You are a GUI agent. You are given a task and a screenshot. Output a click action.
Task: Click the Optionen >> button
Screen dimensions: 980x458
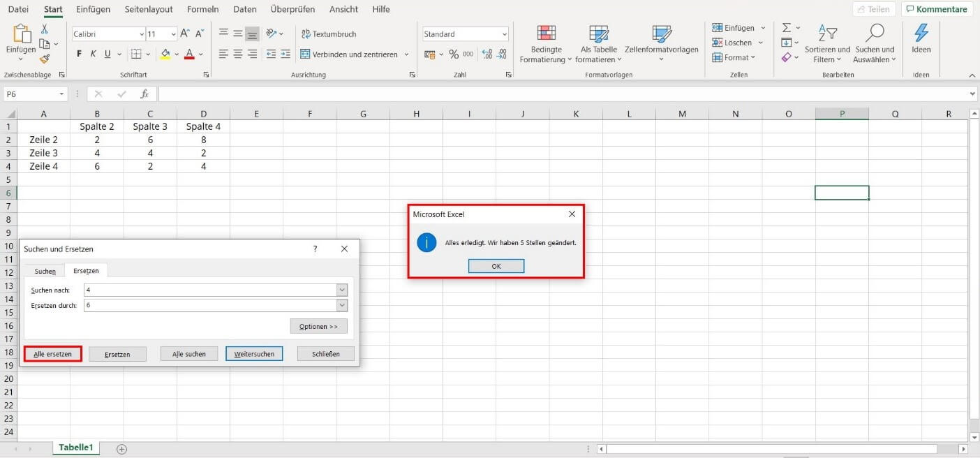pos(318,326)
